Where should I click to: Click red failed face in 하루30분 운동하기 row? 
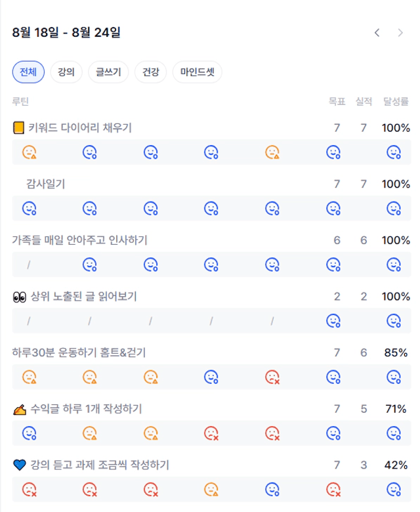[272, 377]
